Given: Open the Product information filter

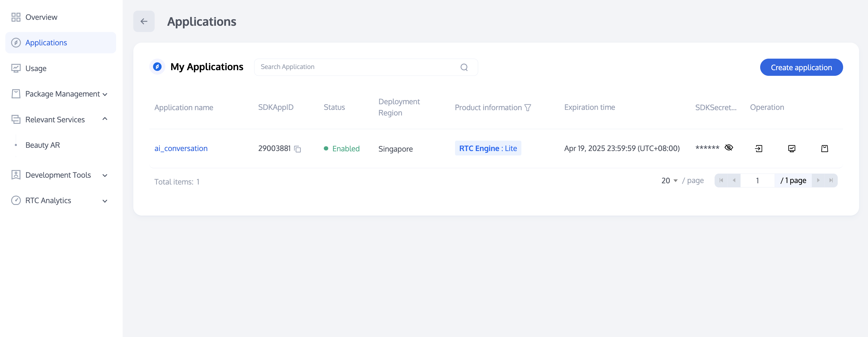Looking at the screenshot, I should pyautogui.click(x=528, y=108).
